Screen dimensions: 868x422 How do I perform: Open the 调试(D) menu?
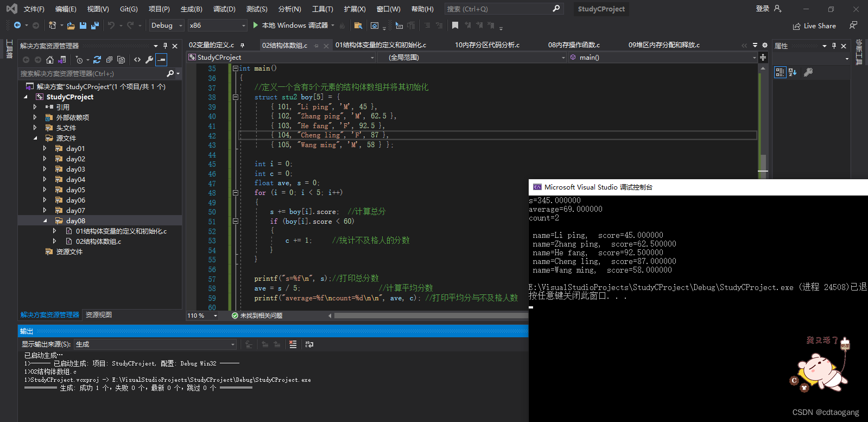224,9
